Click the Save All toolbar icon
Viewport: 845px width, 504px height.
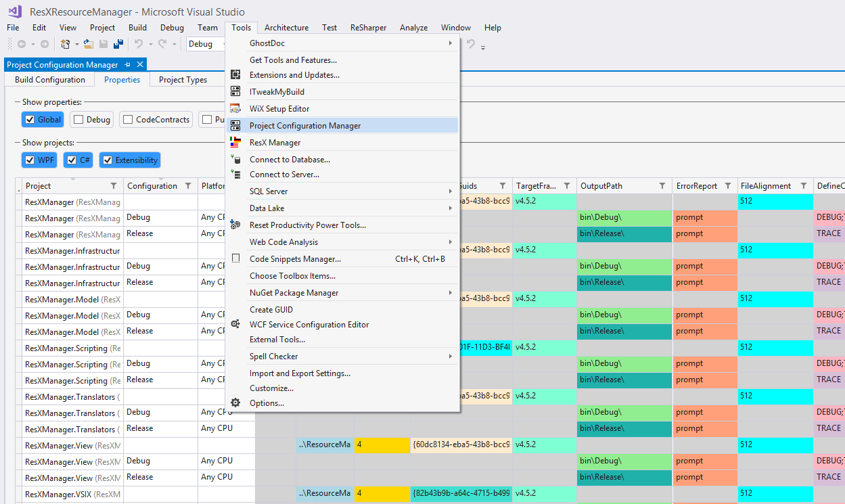pos(118,44)
